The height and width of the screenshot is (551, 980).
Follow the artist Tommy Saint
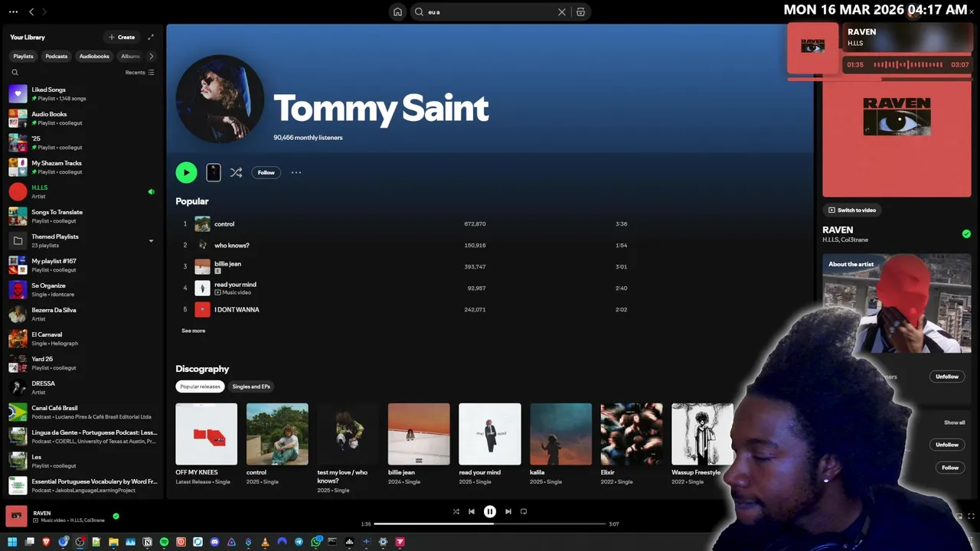point(266,172)
